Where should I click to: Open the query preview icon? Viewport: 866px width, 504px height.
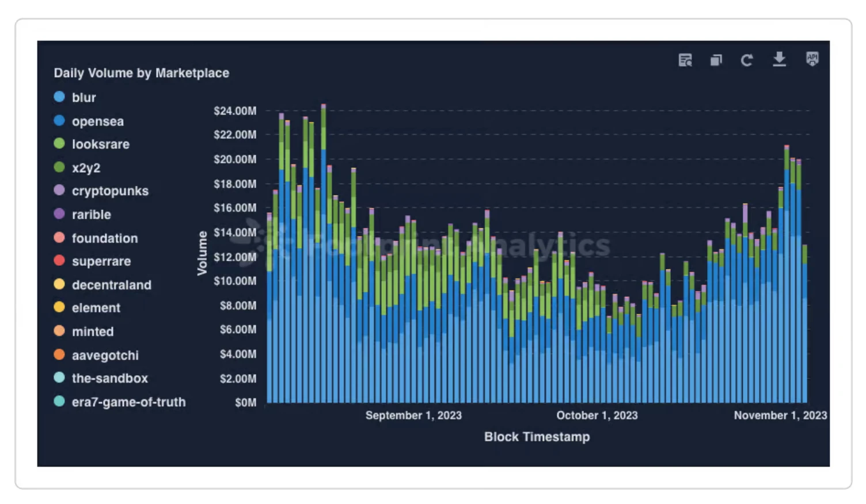685,60
